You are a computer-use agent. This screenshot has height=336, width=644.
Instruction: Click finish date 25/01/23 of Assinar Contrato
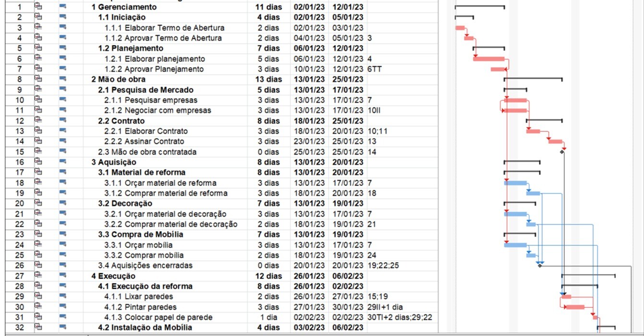(x=348, y=141)
